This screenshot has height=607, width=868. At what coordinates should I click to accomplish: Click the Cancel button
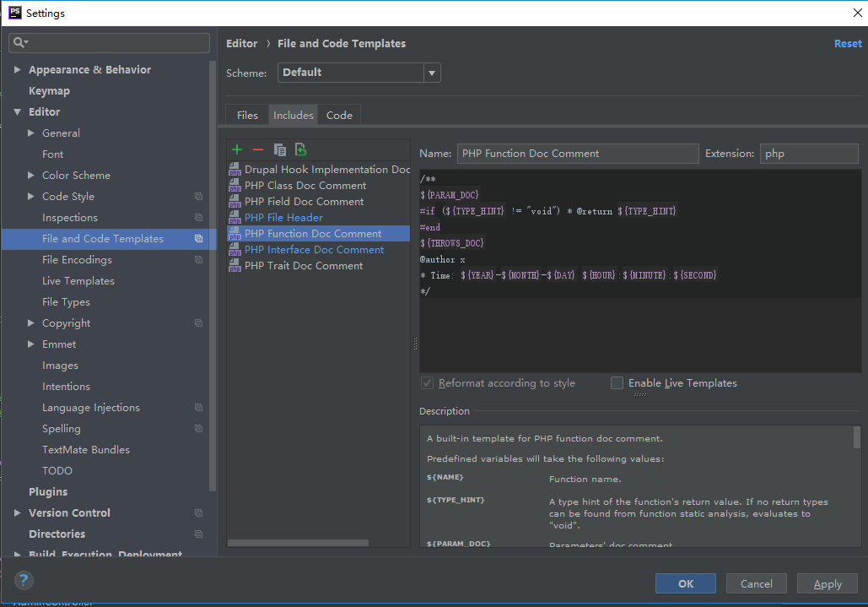[756, 583]
